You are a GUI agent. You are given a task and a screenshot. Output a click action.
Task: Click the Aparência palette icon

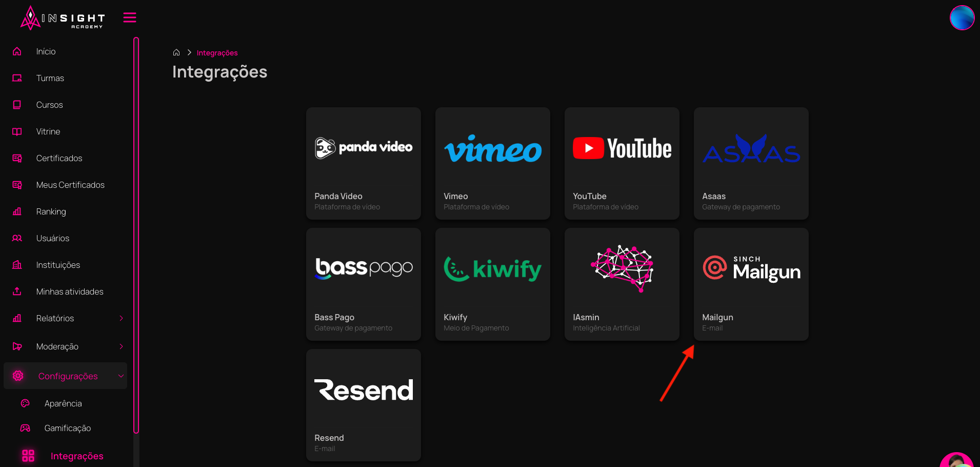click(x=25, y=403)
